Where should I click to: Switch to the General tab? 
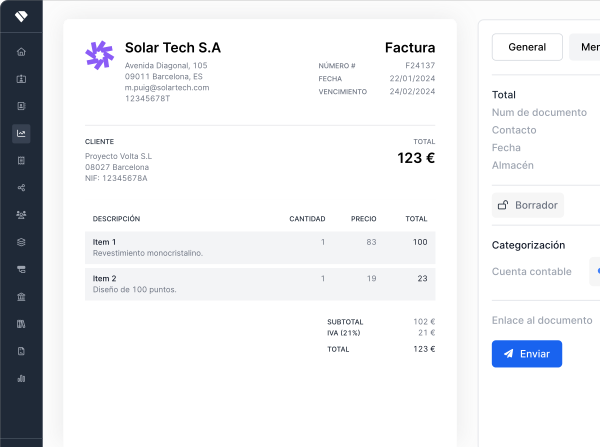click(527, 47)
